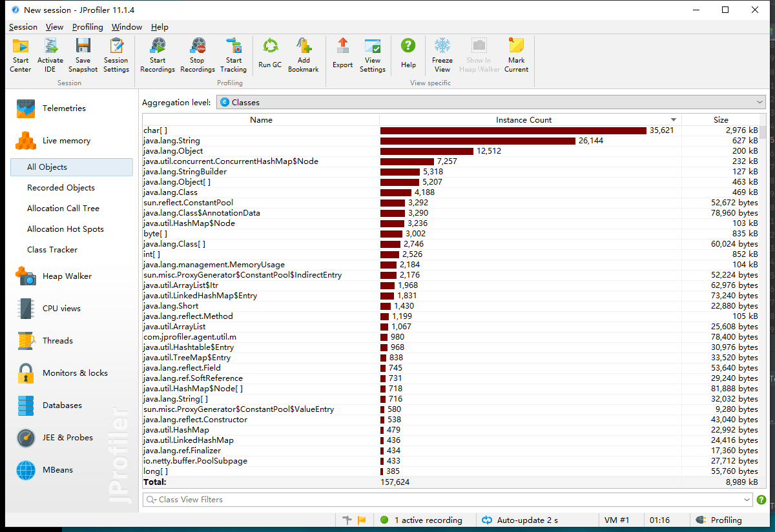Select the All Objects view
Image resolution: width=775 pixels, height=532 pixels.
coord(72,167)
